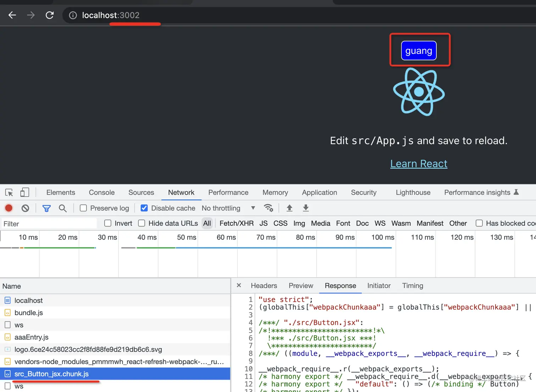This screenshot has height=392, width=536.
Task: Close the request details pane
Action: [x=239, y=285]
